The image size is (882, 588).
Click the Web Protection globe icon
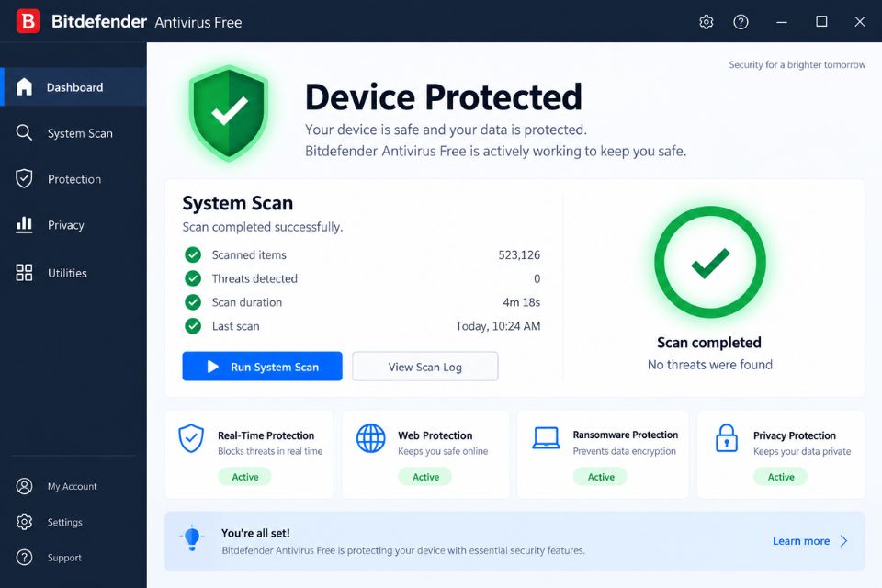370,438
